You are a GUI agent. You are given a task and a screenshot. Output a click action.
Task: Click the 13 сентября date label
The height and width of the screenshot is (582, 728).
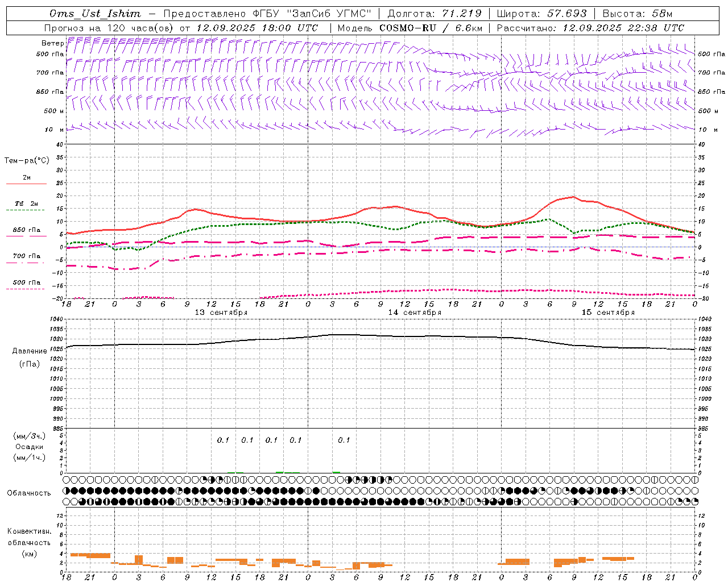(221, 312)
